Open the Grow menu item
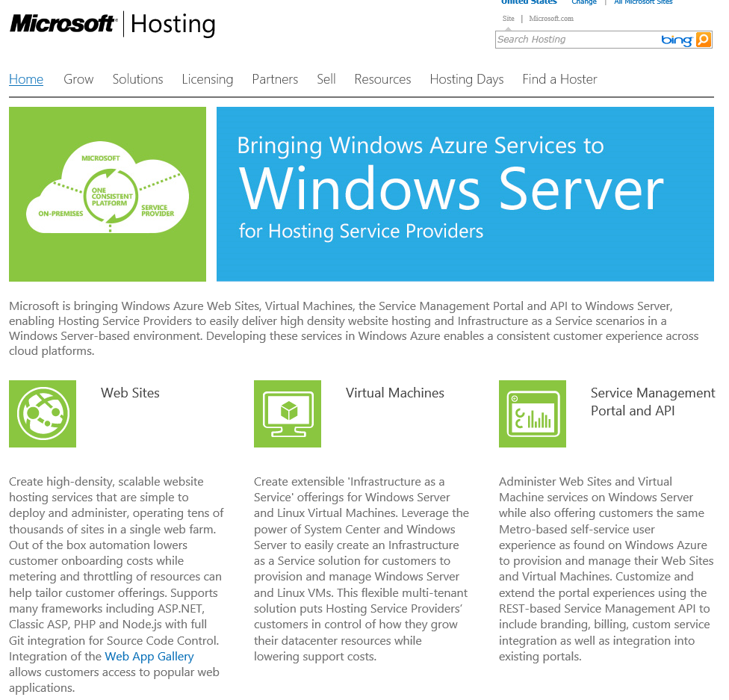This screenshot has width=729, height=700. (x=78, y=79)
